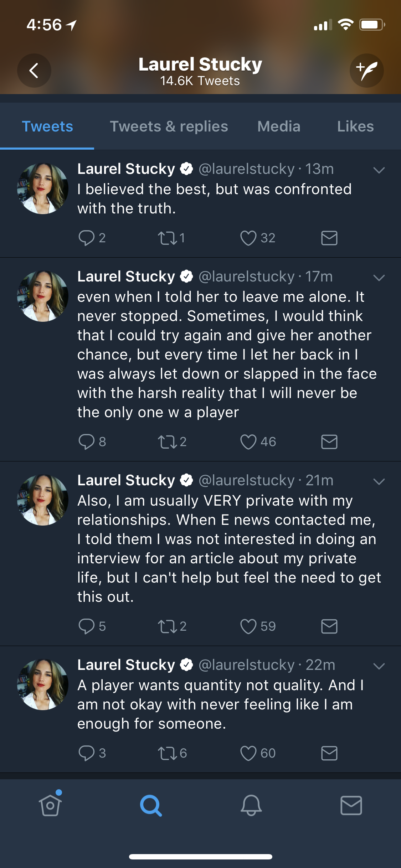
Task: Tap profile avatar on the 22m tweet
Action: [43, 684]
